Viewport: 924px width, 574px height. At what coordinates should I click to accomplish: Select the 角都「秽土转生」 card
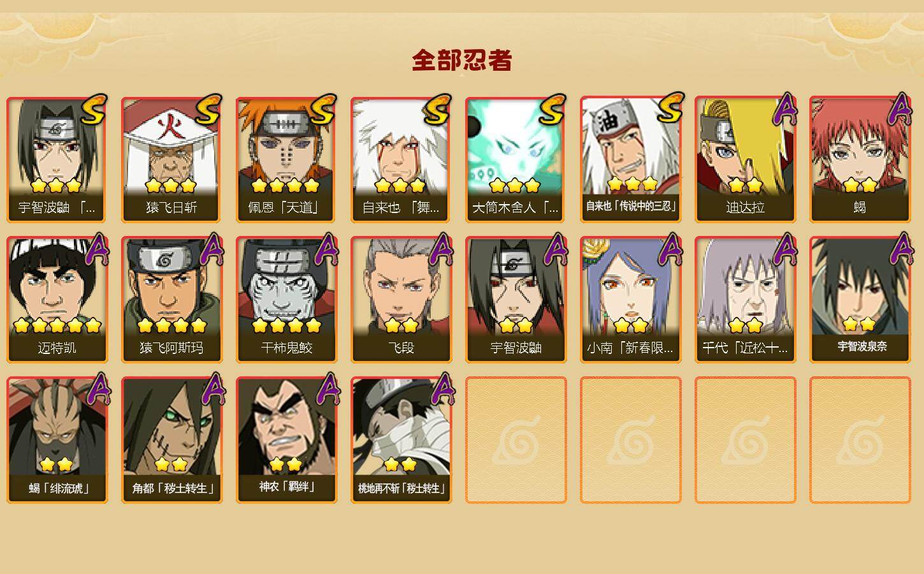click(171, 440)
